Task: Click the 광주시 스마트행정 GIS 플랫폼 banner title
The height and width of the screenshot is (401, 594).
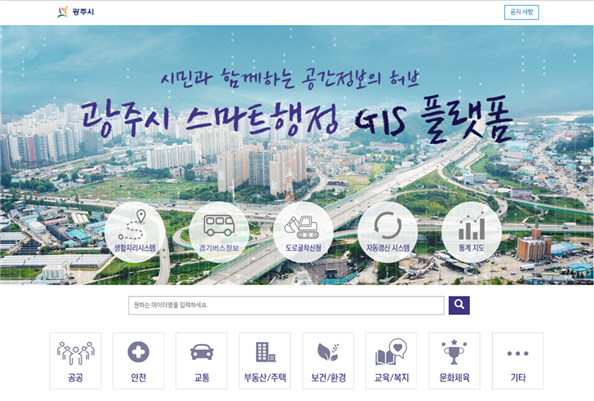Action: (296, 120)
